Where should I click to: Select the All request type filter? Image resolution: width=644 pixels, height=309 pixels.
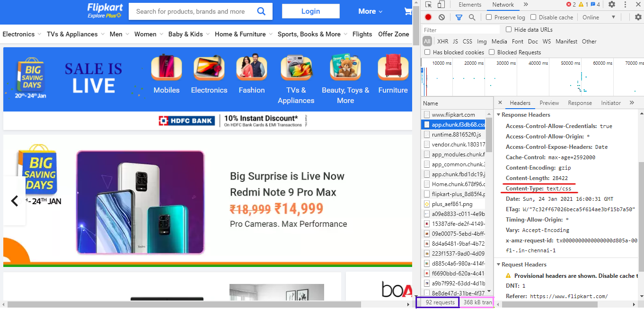(x=427, y=42)
